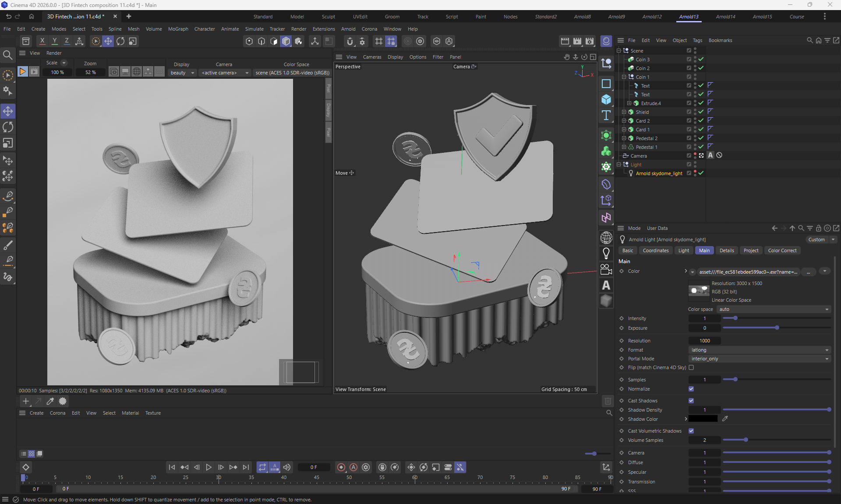Click the Record Active Objects button
This screenshot has width=841, height=504.
tap(341, 467)
